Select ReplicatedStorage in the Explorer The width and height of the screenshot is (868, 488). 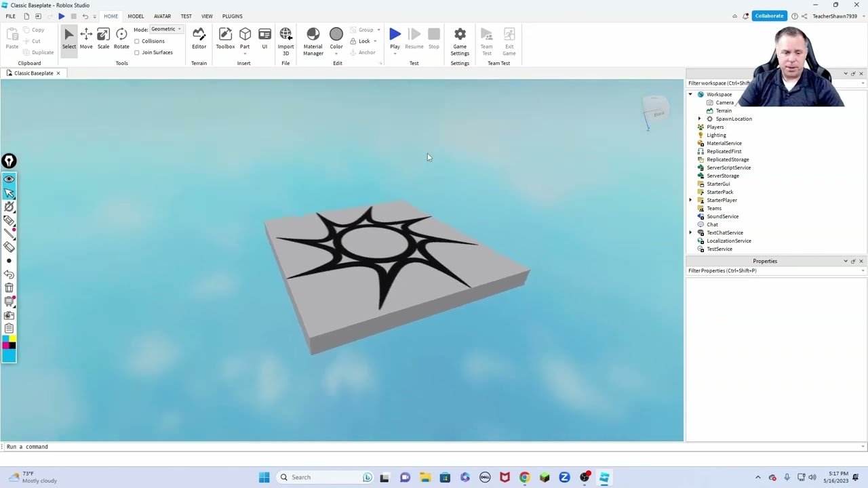click(728, 159)
